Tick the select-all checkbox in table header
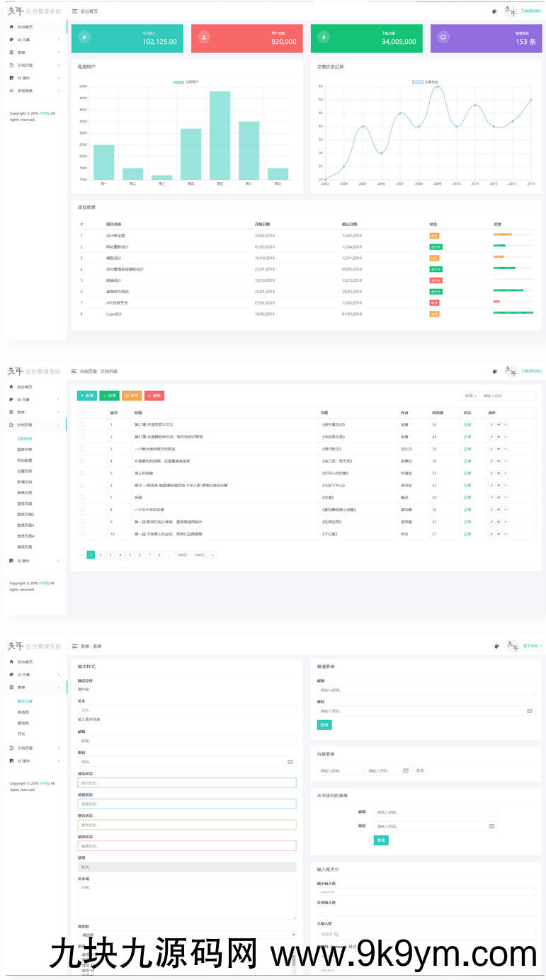 [82, 413]
